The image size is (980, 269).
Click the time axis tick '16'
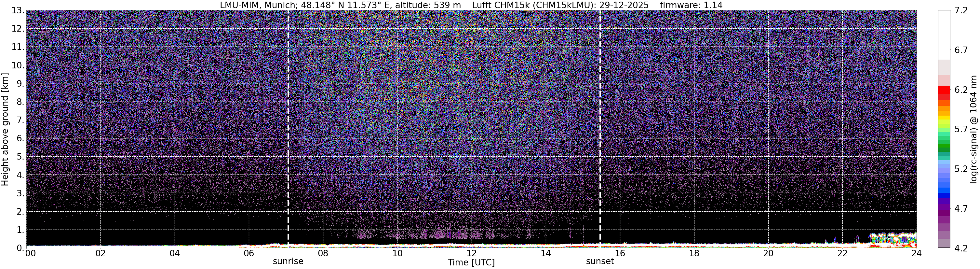pyautogui.click(x=620, y=254)
